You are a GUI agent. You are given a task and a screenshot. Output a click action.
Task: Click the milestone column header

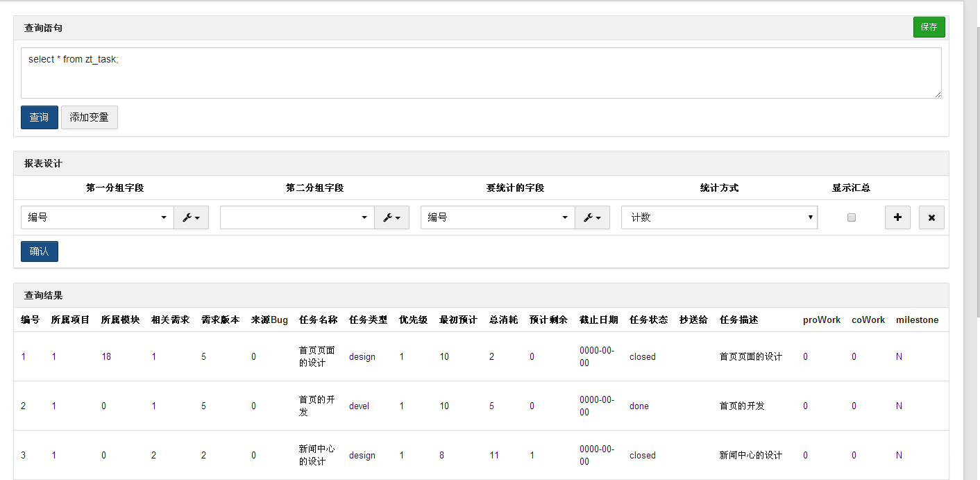point(917,320)
